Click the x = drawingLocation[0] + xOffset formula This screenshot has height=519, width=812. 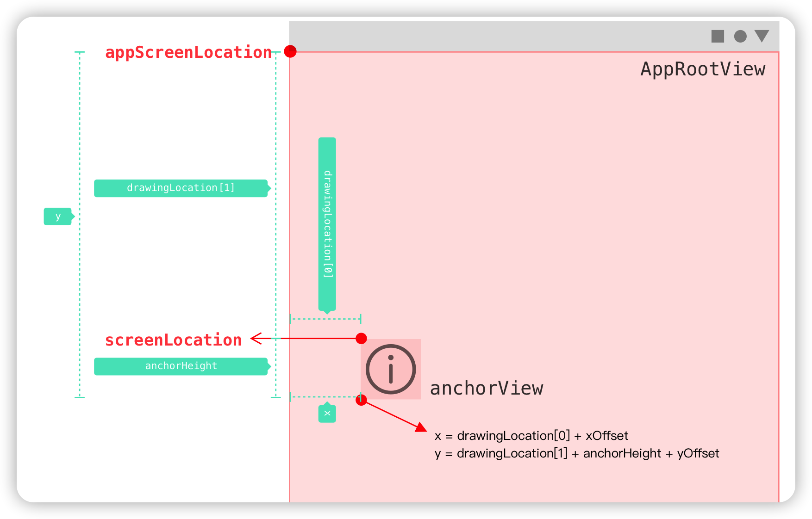coord(531,436)
